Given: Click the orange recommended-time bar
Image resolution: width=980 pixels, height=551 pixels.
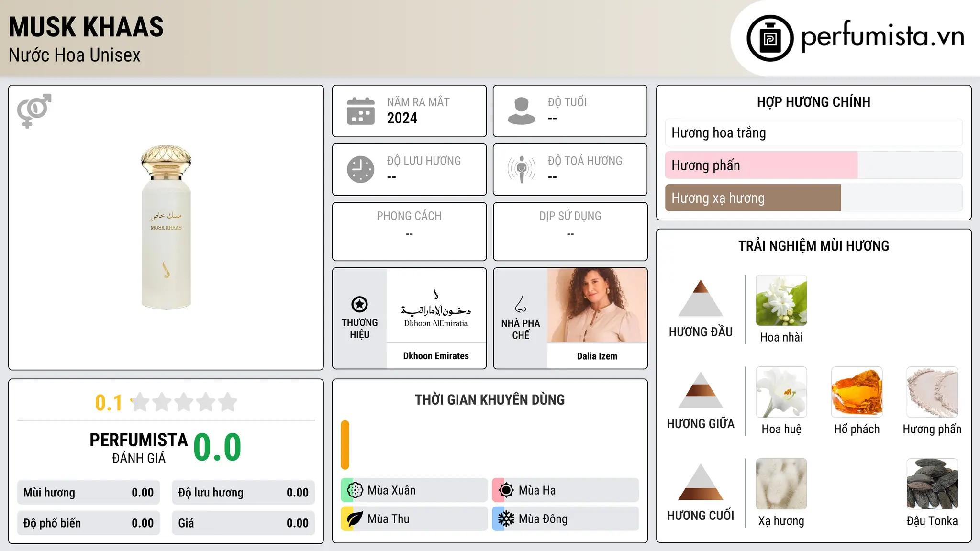Looking at the screenshot, I should tap(345, 445).
